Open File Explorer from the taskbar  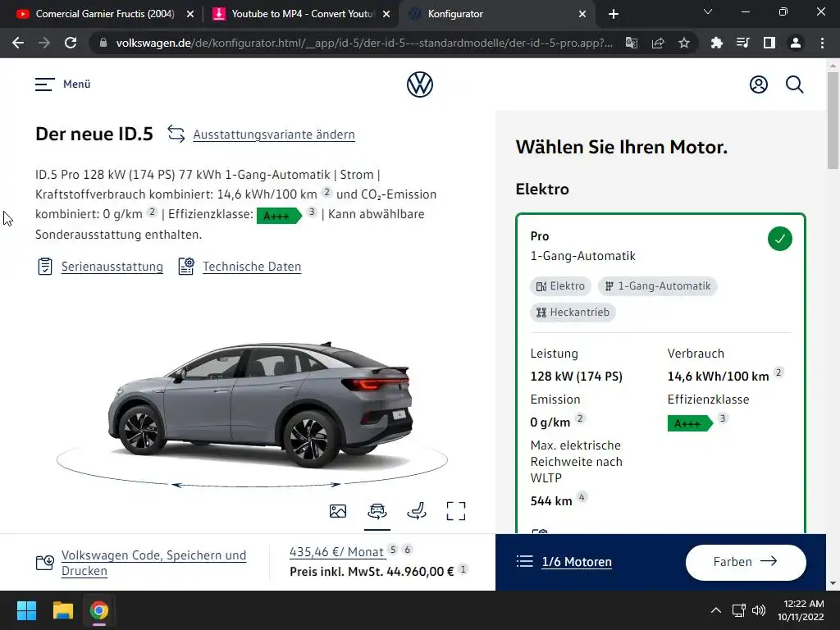pos(62,610)
